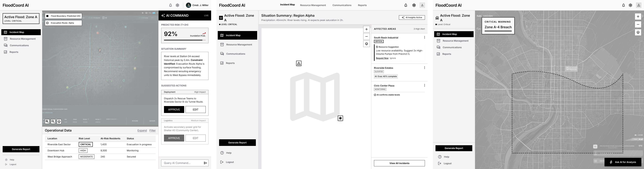The height and width of the screenshot is (169, 644).
Task: Click the AI Insights Active button
Action: click(412, 17)
